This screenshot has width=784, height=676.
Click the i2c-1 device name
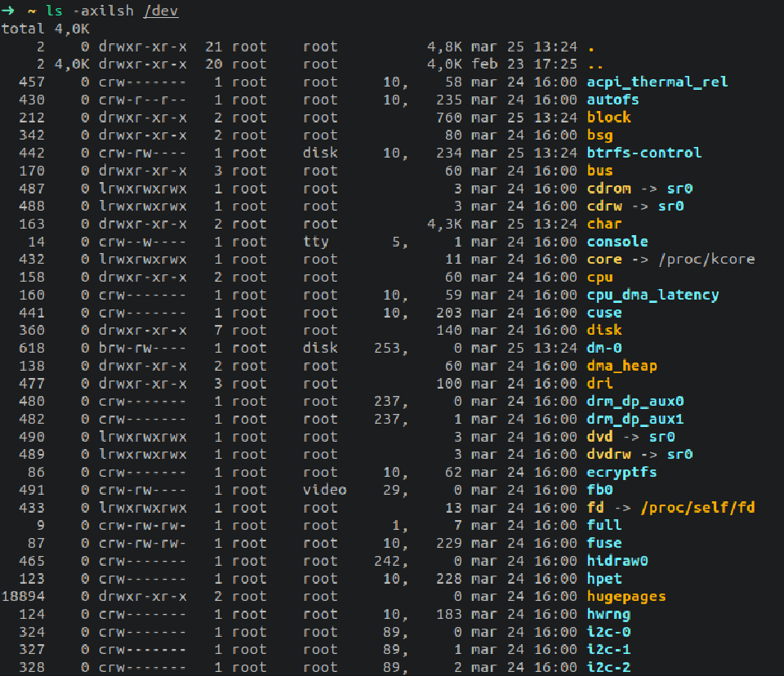[608, 649]
